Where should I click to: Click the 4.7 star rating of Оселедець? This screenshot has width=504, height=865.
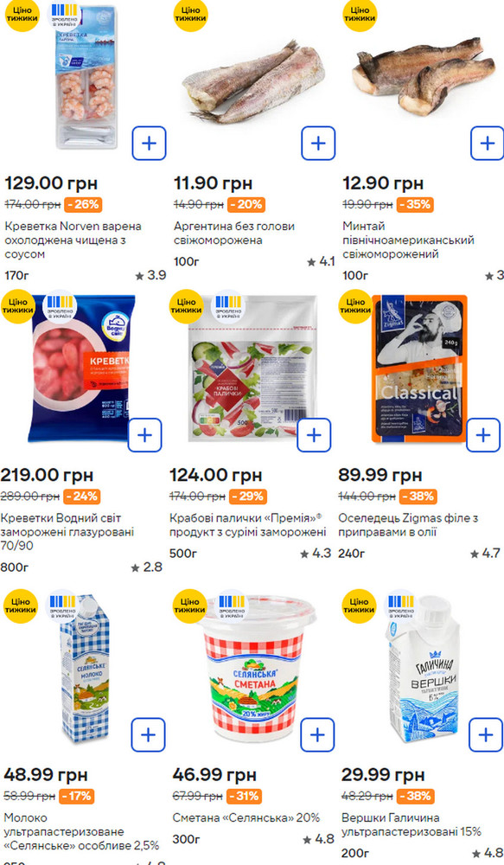(x=485, y=554)
